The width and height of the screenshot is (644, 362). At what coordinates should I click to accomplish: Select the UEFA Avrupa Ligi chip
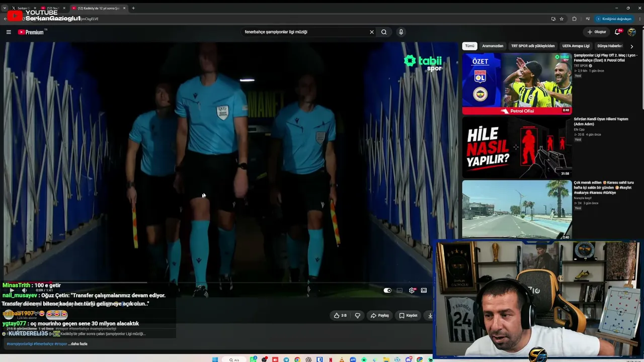(576, 46)
